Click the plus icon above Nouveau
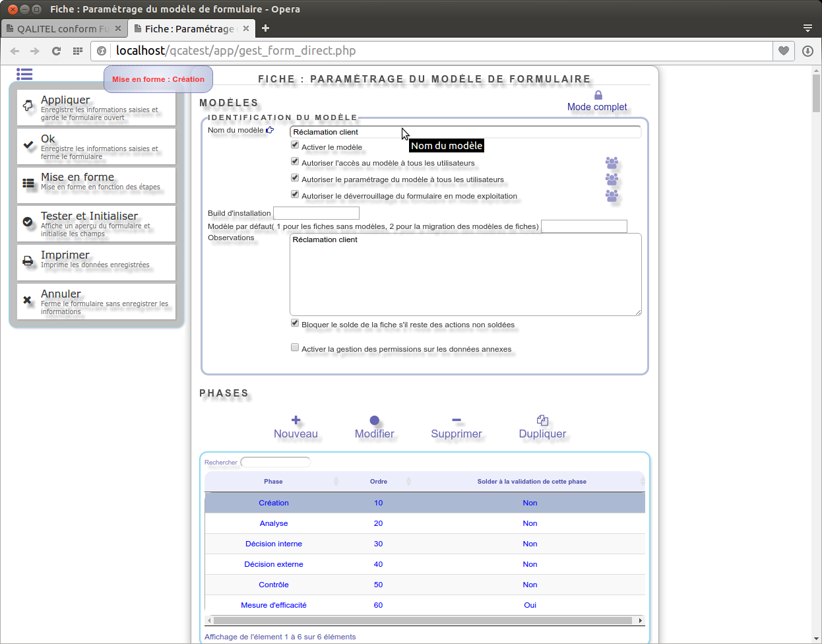Screen dimensions: 822x644 pyautogui.click(x=296, y=420)
